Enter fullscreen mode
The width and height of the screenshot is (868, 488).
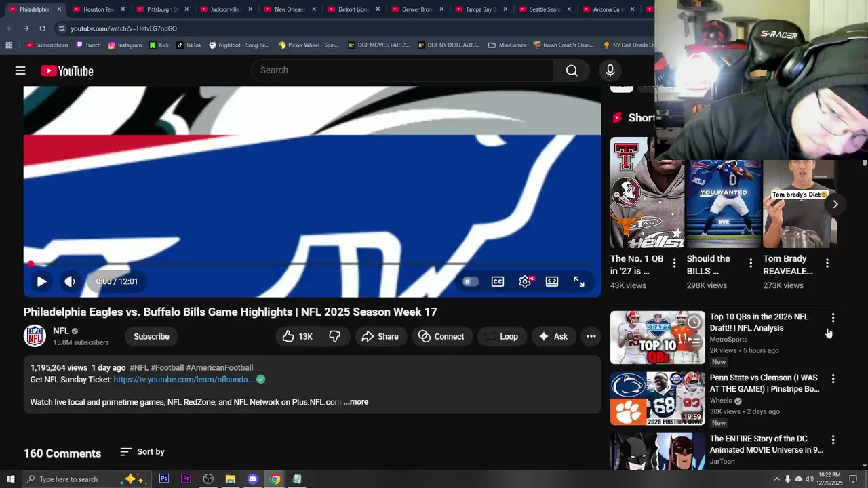point(579,281)
